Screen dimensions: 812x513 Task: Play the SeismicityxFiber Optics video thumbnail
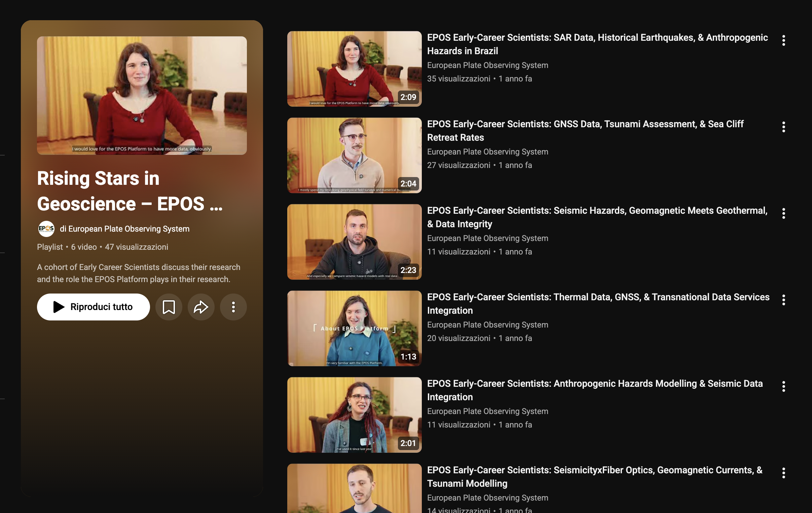[355, 488]
